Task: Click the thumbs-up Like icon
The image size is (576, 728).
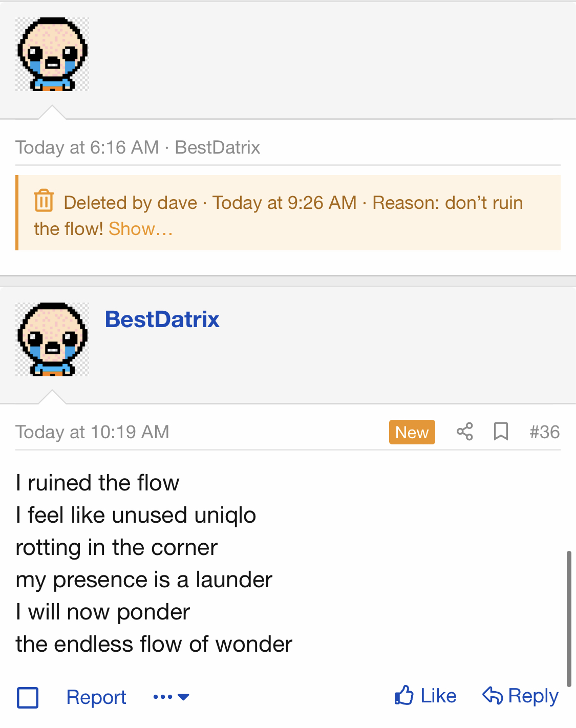Action: click(x=404, y=695)
